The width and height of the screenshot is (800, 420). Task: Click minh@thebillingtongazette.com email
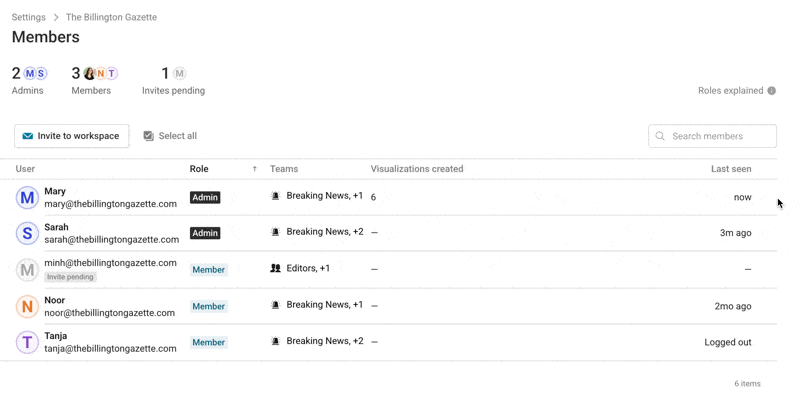tap(110, 263)
